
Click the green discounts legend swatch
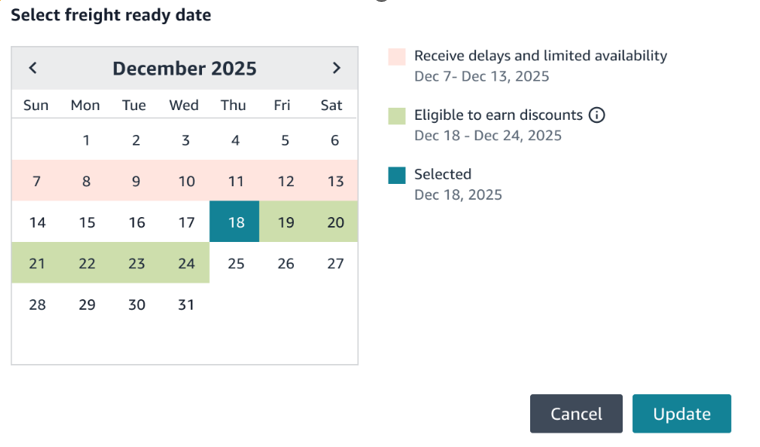pos(397,116)
